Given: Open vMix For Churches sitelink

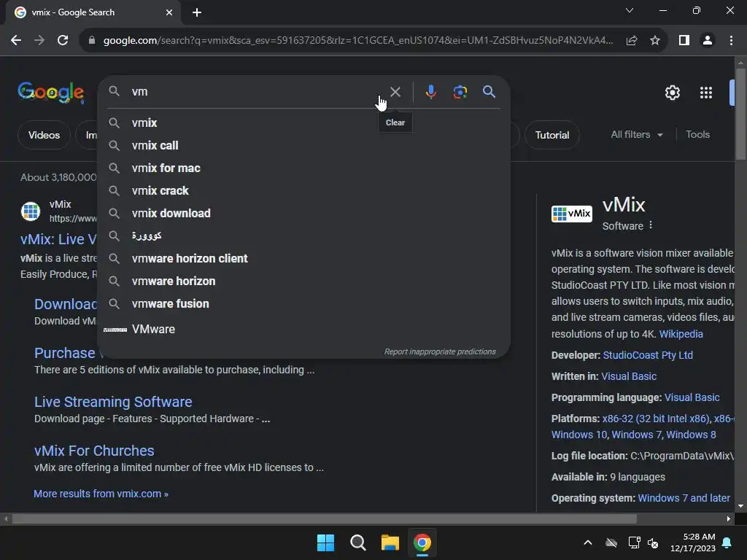Looking at the screenshot, I should click(x=94, y=451).
